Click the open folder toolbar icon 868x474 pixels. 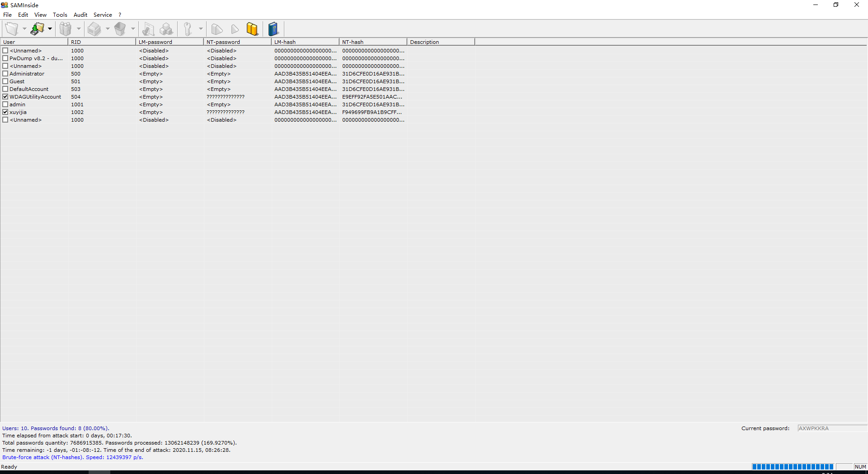pyautogui.click(x=12, y=29)
